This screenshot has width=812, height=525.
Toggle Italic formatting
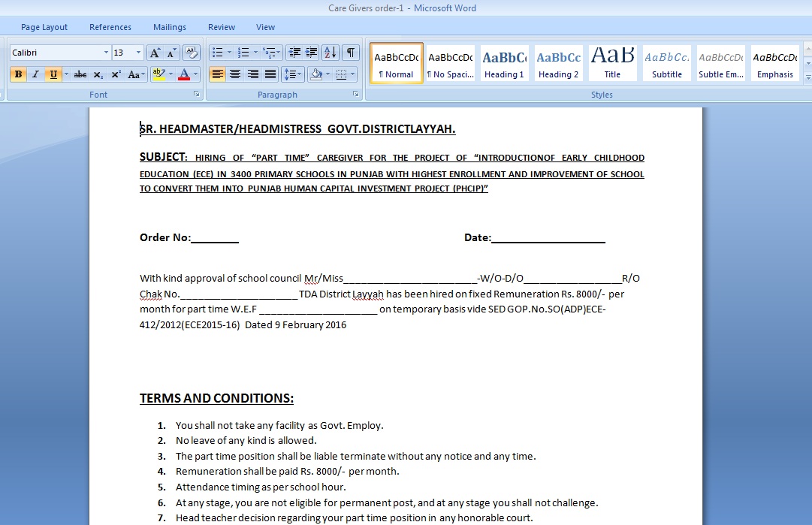click(35, 74)
